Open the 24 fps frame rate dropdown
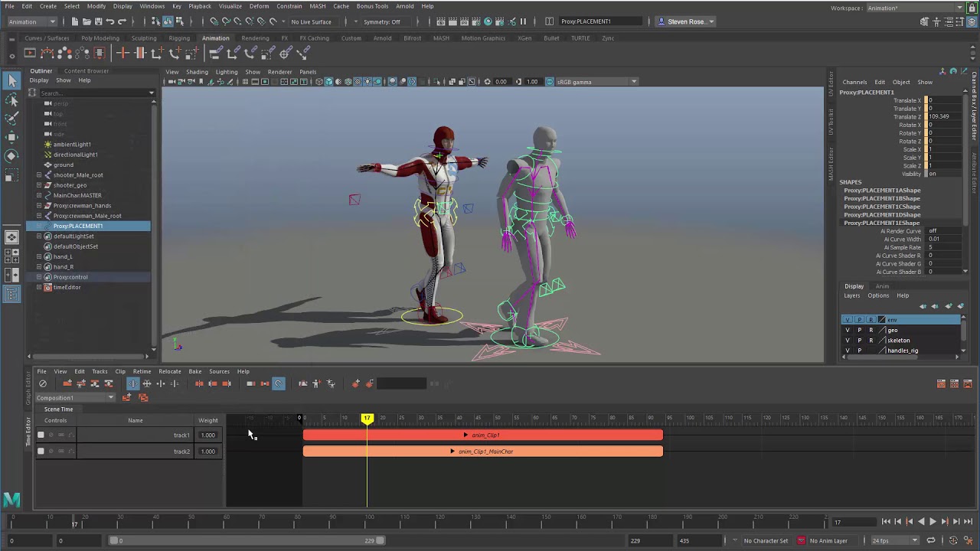Screen dimensions: 980x551 click(895, 541)
